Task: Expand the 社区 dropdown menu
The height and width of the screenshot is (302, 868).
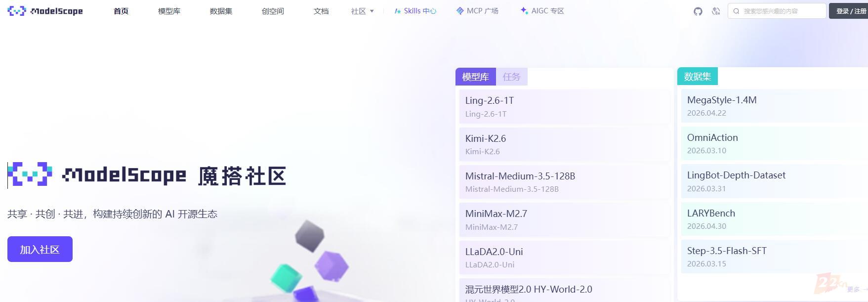Action: coord(363,11)
